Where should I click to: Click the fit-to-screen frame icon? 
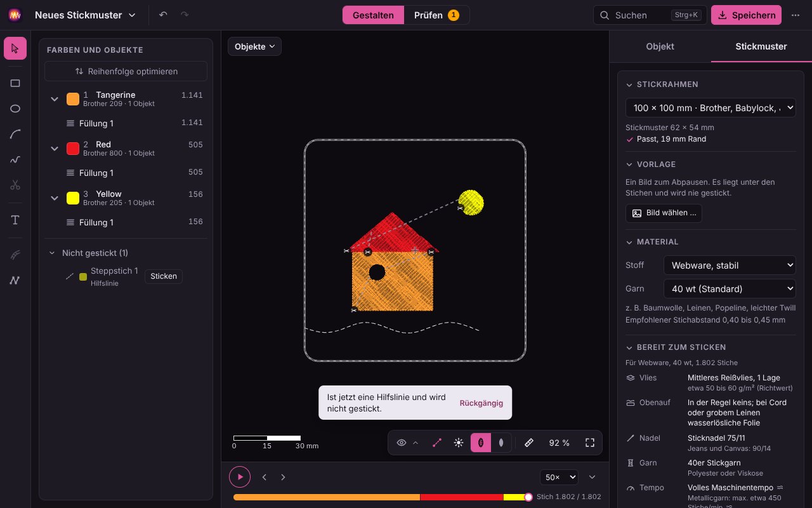(590, 443)
